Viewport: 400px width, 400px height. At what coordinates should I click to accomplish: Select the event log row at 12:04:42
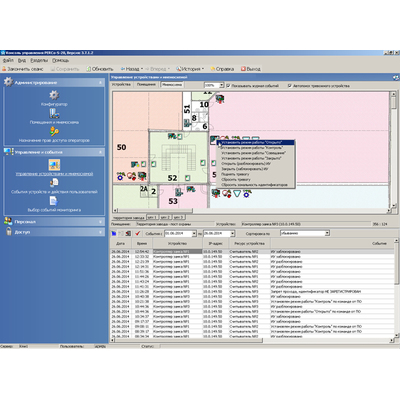252,251
